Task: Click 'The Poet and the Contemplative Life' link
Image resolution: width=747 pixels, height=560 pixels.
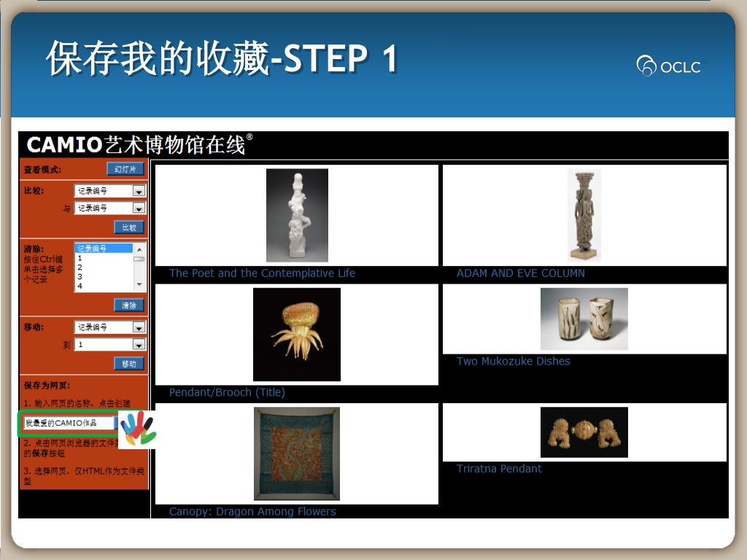Action: tap(262, 273)
